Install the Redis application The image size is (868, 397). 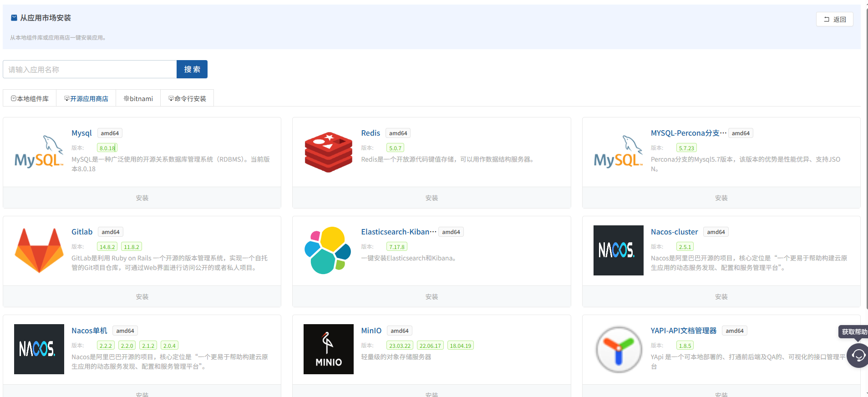click(431, 198)
